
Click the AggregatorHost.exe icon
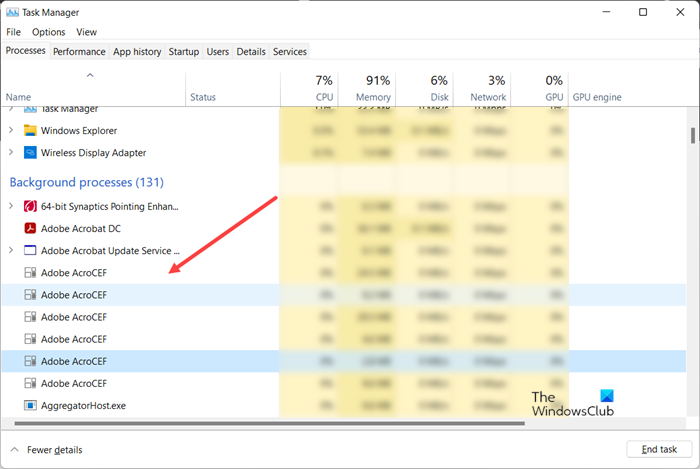click(30, 406)
